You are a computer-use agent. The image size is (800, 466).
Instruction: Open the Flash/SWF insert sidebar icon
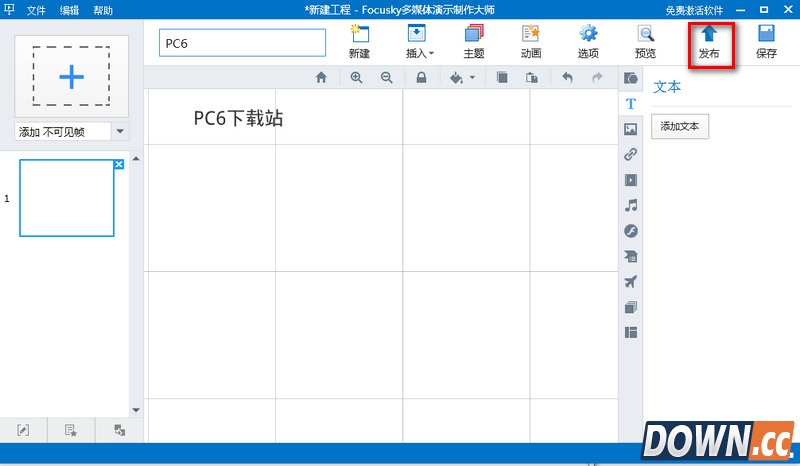pos(631,231)
